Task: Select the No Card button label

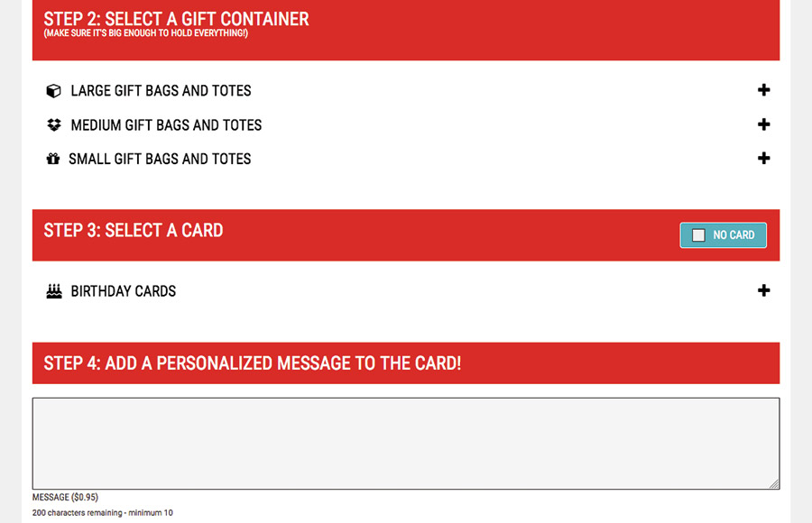Action: pos(734,235)
